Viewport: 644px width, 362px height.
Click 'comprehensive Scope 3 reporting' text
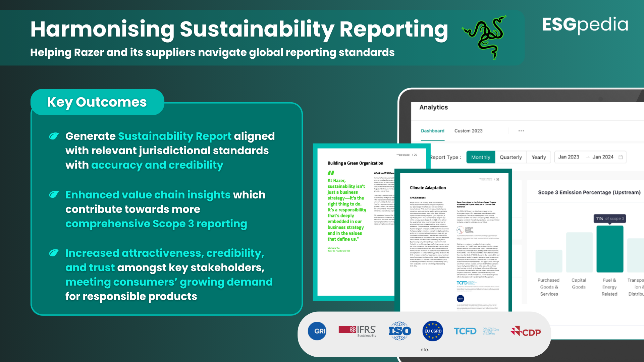pos(156,224)
